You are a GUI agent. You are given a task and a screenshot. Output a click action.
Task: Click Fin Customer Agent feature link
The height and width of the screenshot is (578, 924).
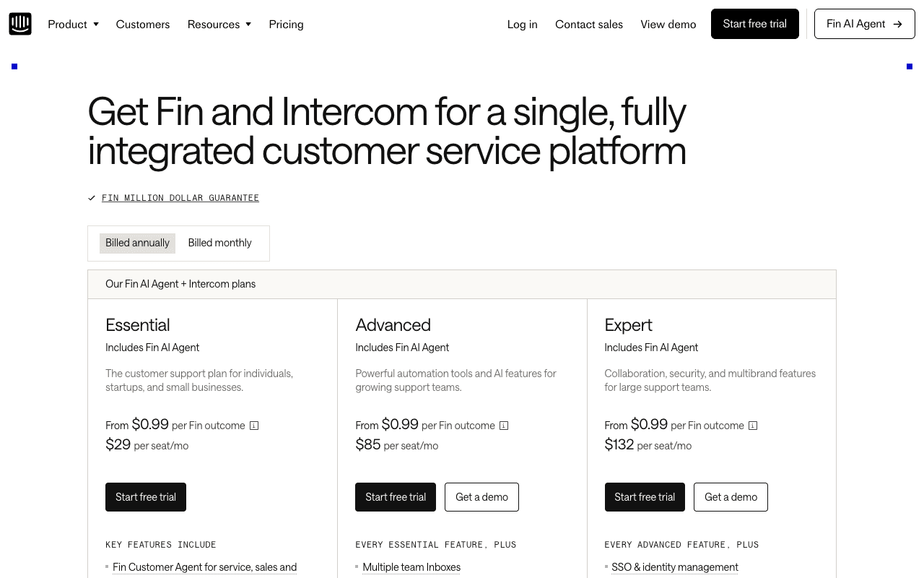tap(205, 567)
